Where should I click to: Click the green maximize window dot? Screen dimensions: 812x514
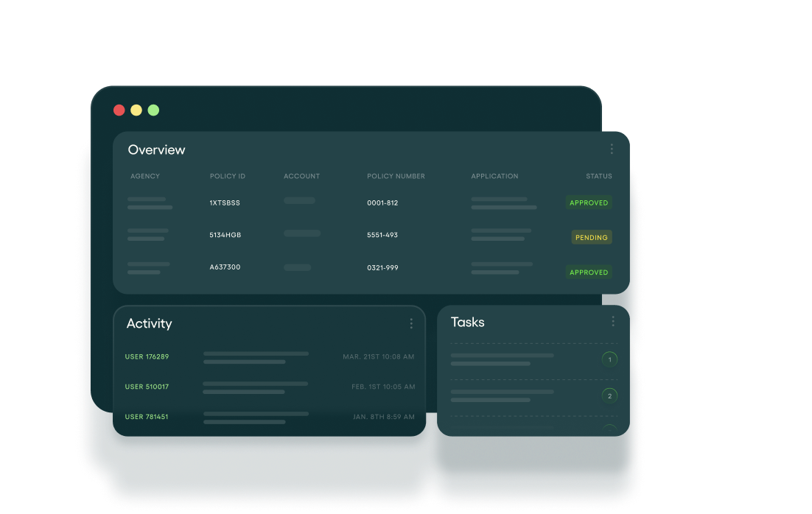(x=153, y=110)
